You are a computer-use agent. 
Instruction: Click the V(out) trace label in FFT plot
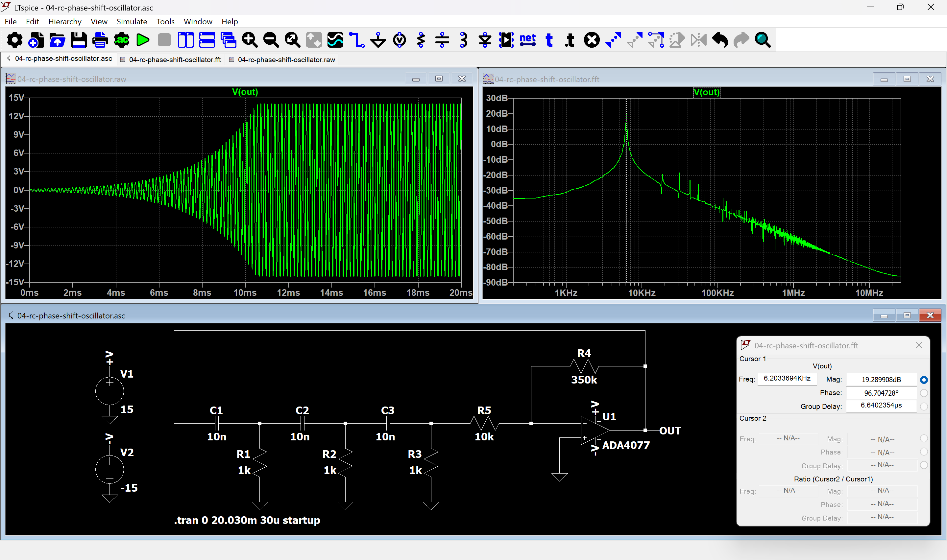coord(706,92)
